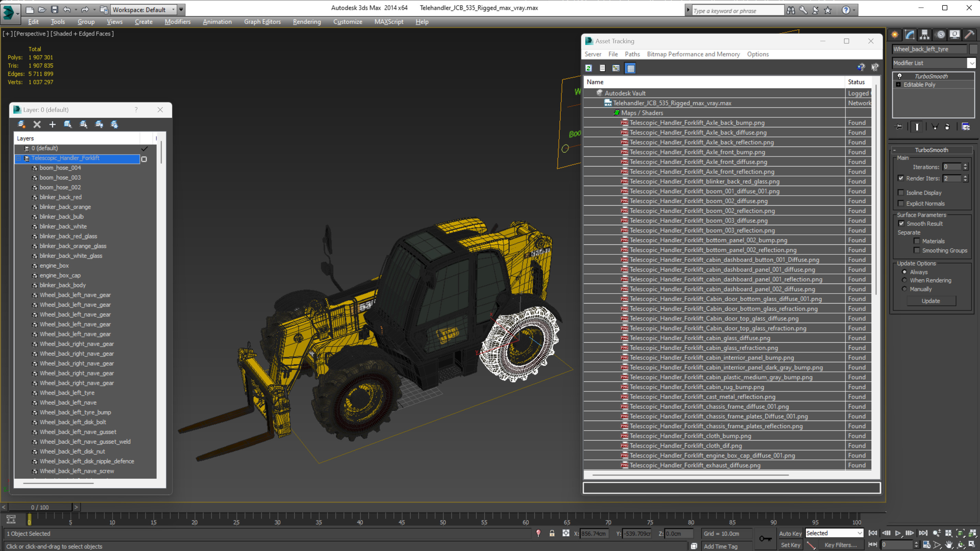Click Refresh icon in Asset Tracking toolbar

588,68
